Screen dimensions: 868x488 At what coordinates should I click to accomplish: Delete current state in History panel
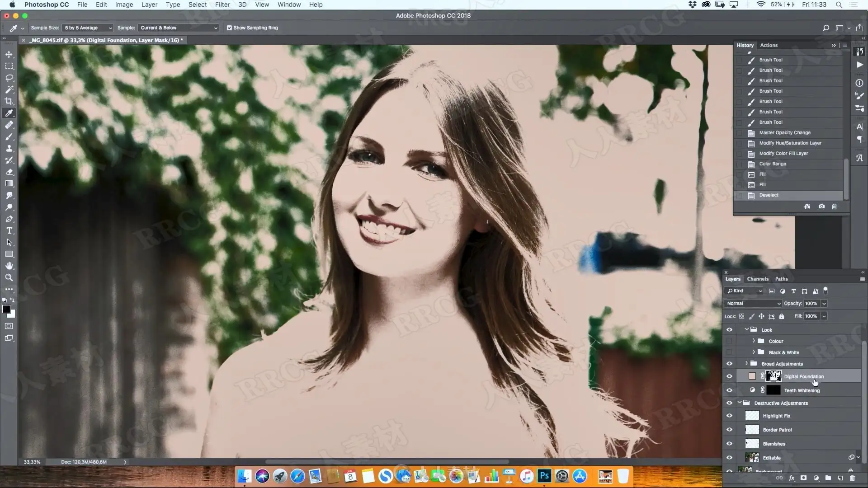coord(834,206)
